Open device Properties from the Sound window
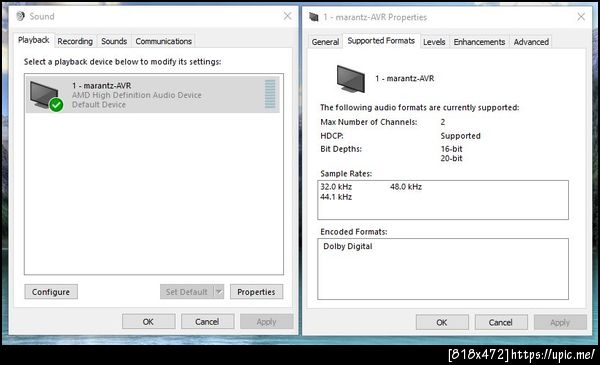The width and height of the screenshot is (600, 365). [256, 292]
